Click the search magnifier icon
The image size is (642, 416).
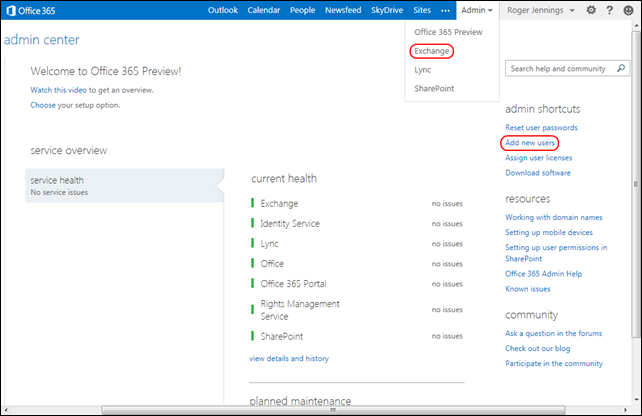click(x=621, y=68)
